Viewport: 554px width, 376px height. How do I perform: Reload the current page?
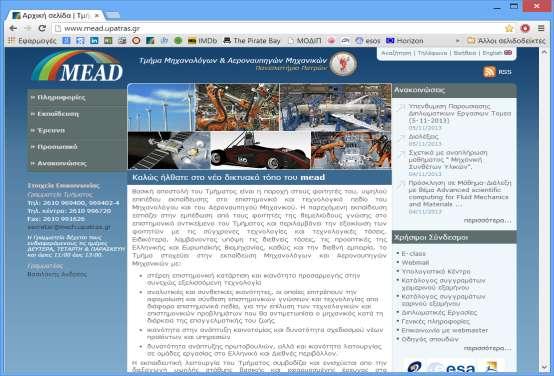point(42,28)
